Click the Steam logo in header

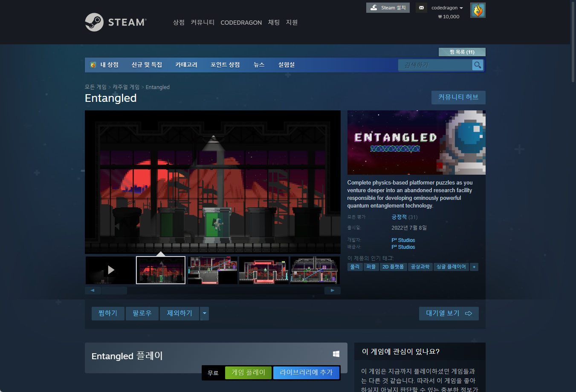click(116, 22)
